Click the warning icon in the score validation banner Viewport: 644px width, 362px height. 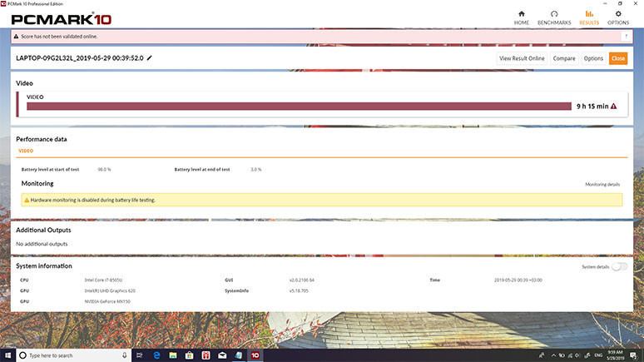pos(17,37)
